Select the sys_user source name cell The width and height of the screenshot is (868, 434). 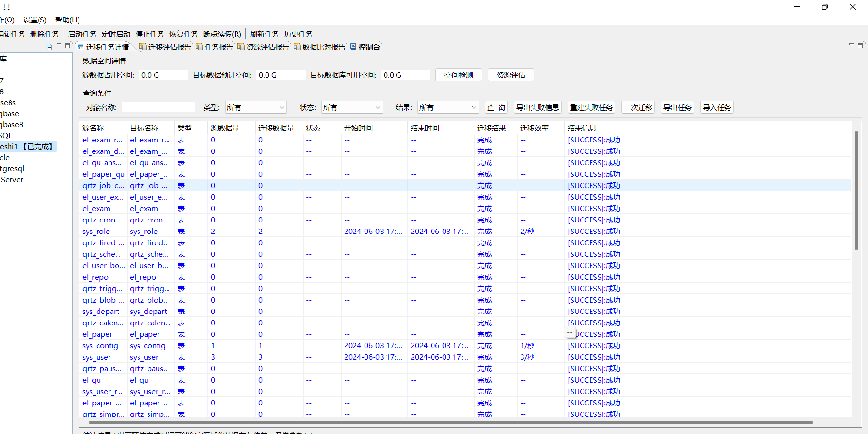coord(97,357)
